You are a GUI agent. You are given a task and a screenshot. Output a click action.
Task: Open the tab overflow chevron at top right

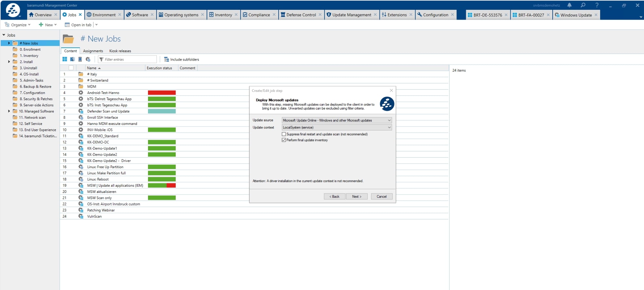[641, 17]
